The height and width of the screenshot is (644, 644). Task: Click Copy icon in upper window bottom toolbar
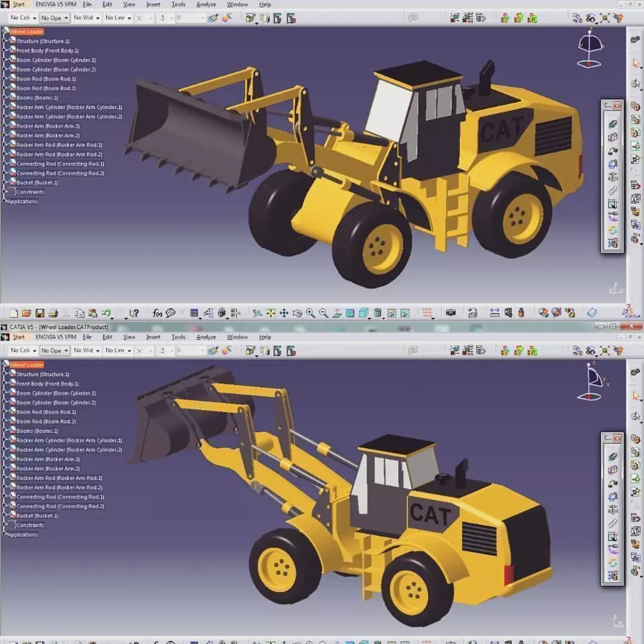coord(80,314)
